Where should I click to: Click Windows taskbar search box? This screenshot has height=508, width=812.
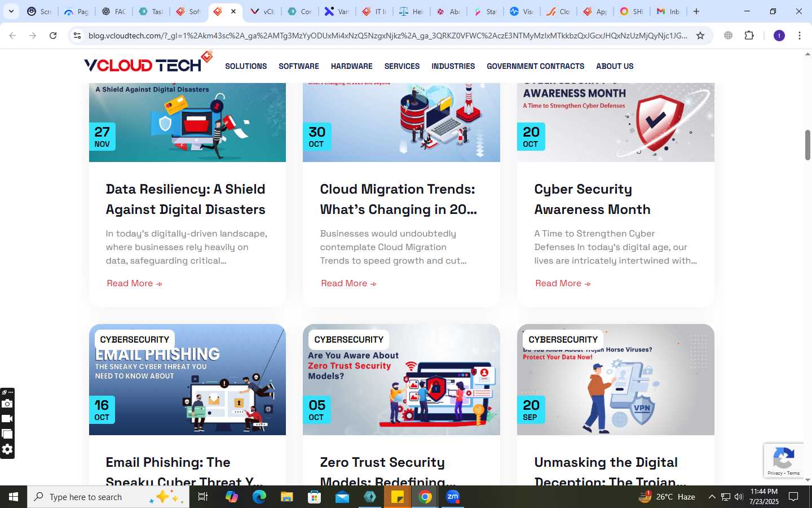coord(107,497)
